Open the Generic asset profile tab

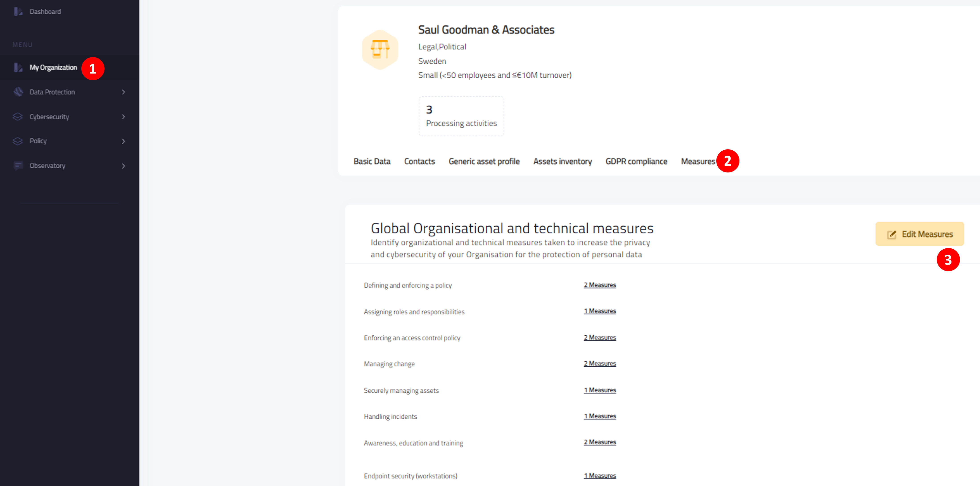484,161
